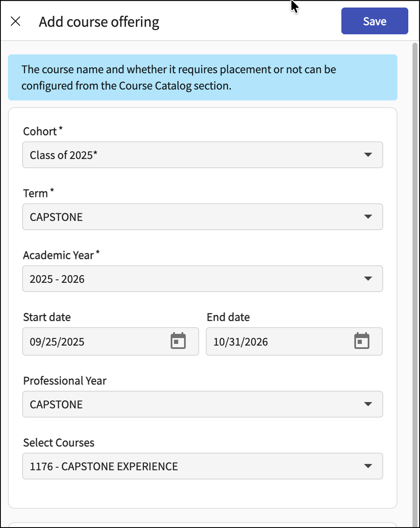Click the Cohort dropdown arrow

[x=368, y=155]
